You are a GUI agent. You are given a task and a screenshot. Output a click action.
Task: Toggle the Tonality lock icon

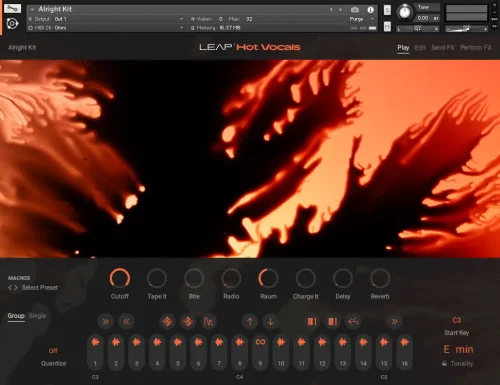pos(444,363)
